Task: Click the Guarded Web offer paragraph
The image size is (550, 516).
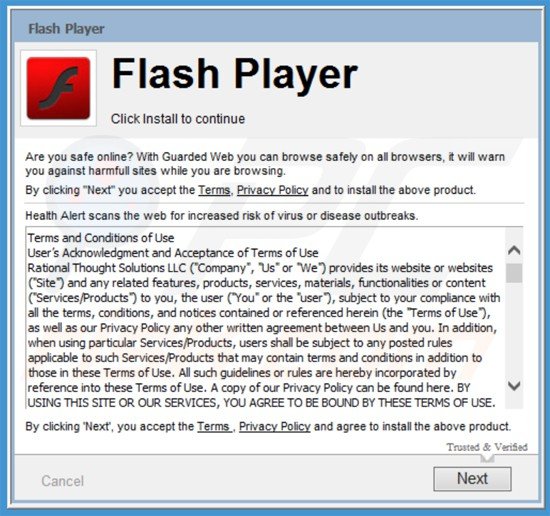Action: [x=265, y=164]
